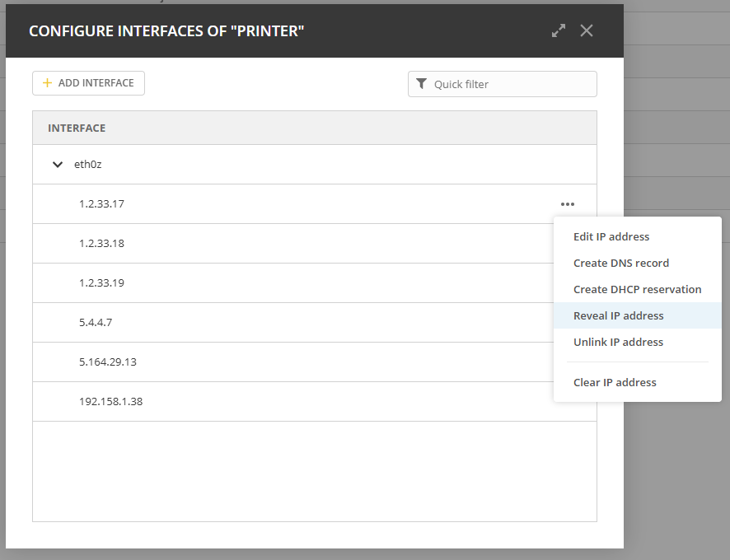Viewport: 730px width, 560px height.
Task: Select Reveal IP address menu item
Action: click(x=618, y=315)
